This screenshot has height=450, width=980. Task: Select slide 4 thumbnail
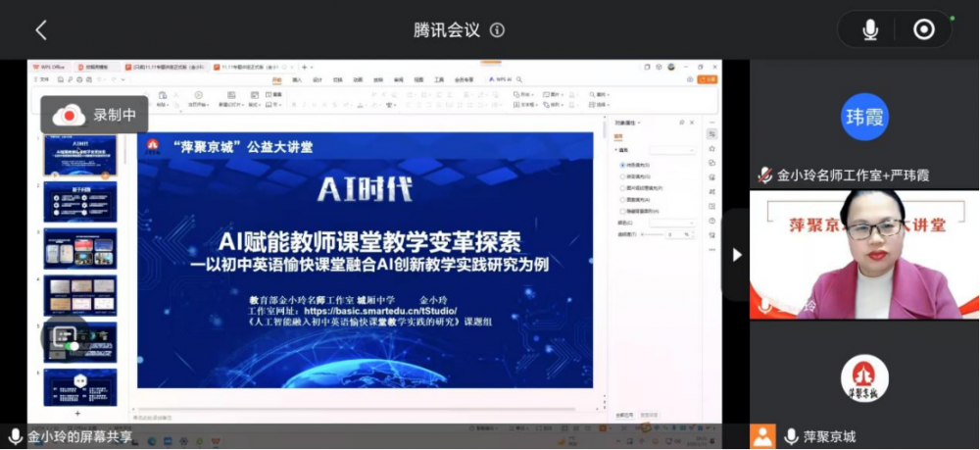[x=80, y=295]
